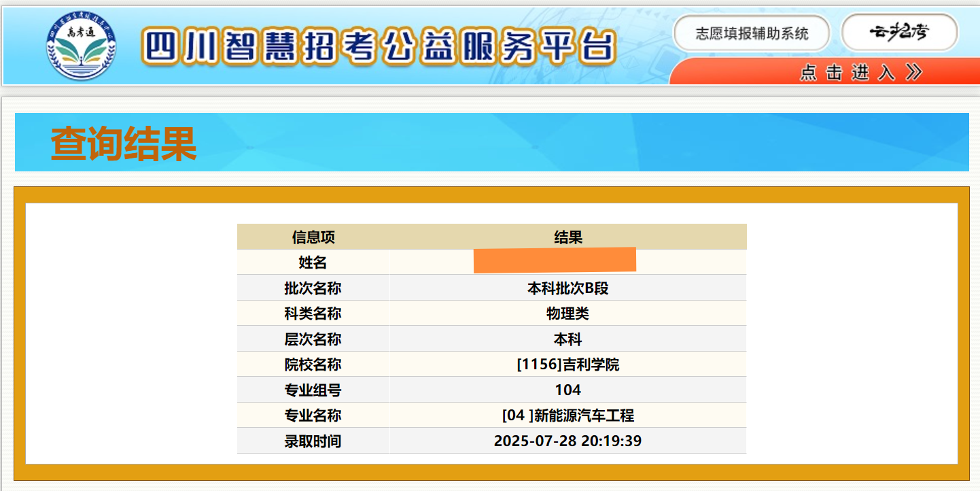Click the 高考通 circular logo
Image resolution: width=980 pixels, height=491 pixels.
click(x=81, y=46)
